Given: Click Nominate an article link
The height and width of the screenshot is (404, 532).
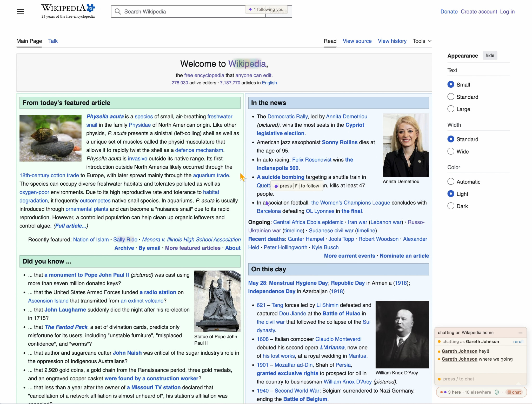Looking at the screenshot, I should click(x=404, y=255).
